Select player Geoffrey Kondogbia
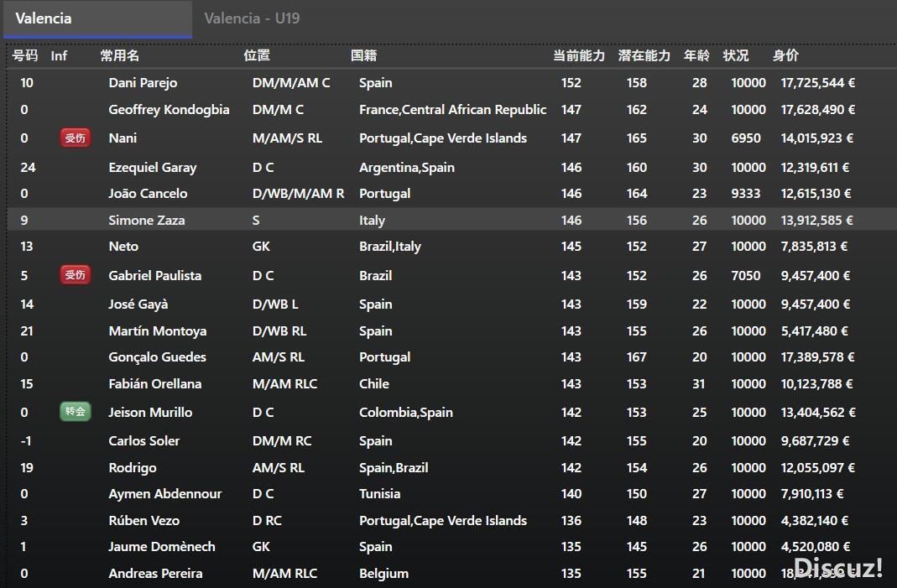 click(169, 110)
